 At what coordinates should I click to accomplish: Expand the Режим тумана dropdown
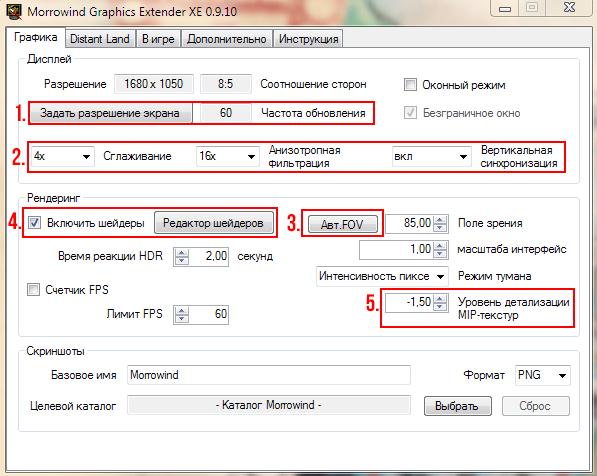pos(382,276)
